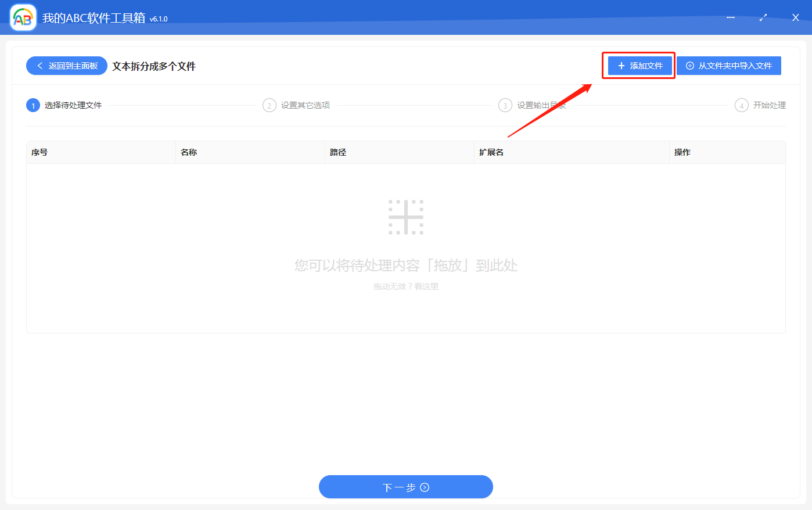The height and width of the screenshot is (510, 812).
Task: Click the circled plus icon for folder import
Action: tap(691, 65)
